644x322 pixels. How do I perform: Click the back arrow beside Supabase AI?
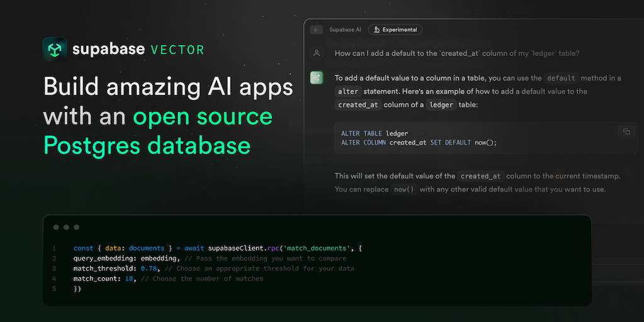click(316, 30)
